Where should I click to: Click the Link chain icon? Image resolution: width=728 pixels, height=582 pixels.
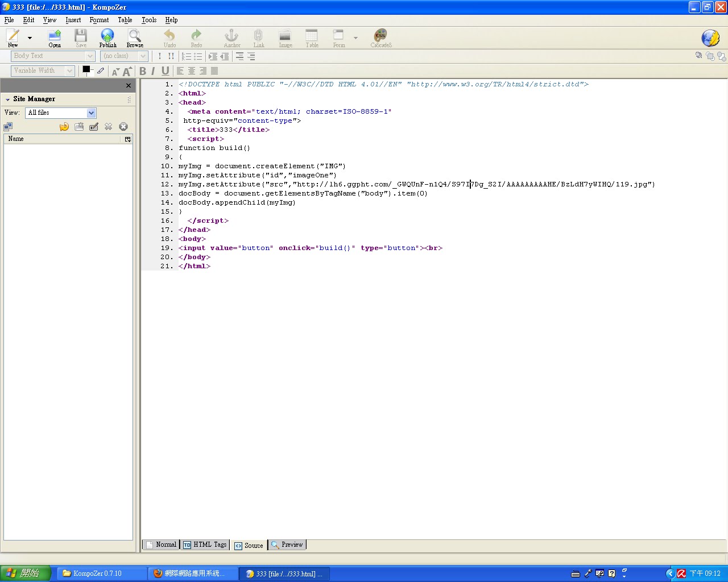coord(258,36)
